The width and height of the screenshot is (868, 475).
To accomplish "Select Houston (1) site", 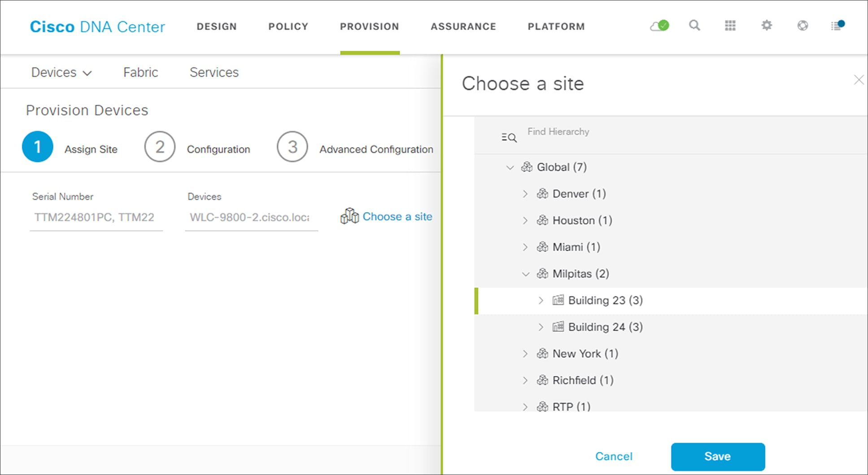I will coord(582,220).
